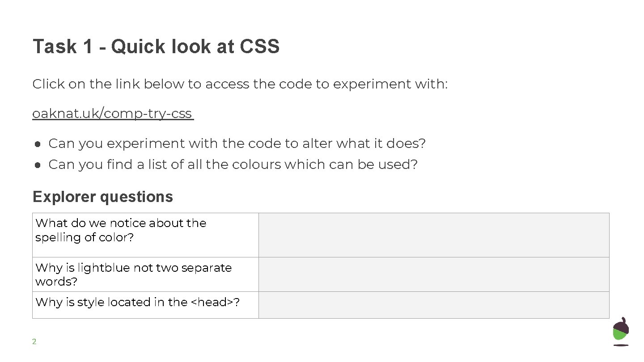
Task: Select the slide number 2
Action: pos(34,342)
